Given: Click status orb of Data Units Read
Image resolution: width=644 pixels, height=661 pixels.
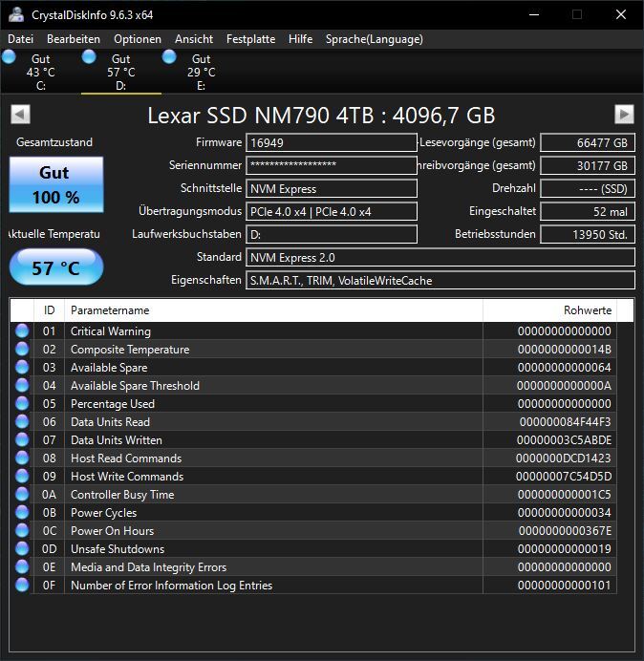Looking at the screenshot, I should point(22,421).
